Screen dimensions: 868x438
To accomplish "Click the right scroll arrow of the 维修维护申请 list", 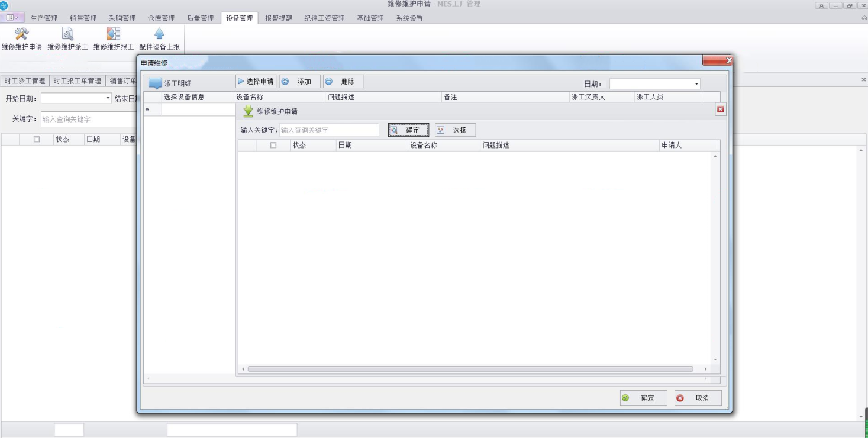I will [x=705, y=369].
